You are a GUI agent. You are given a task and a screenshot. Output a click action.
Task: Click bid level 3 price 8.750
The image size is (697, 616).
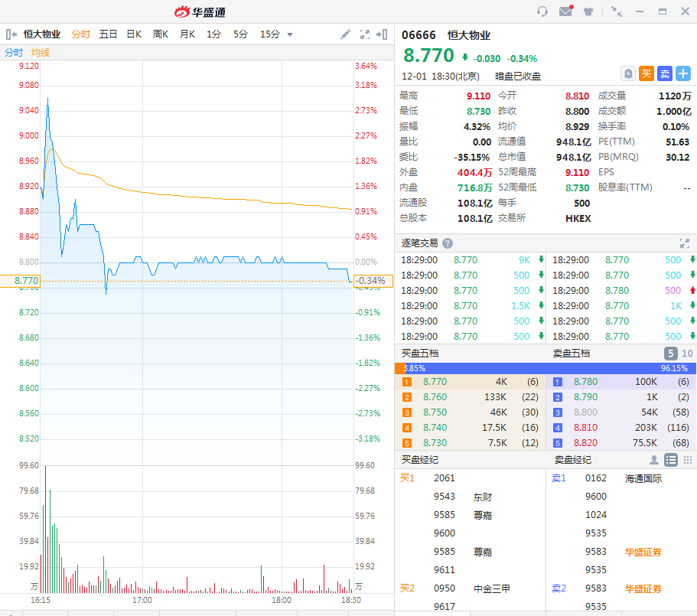tap(435, 412)
